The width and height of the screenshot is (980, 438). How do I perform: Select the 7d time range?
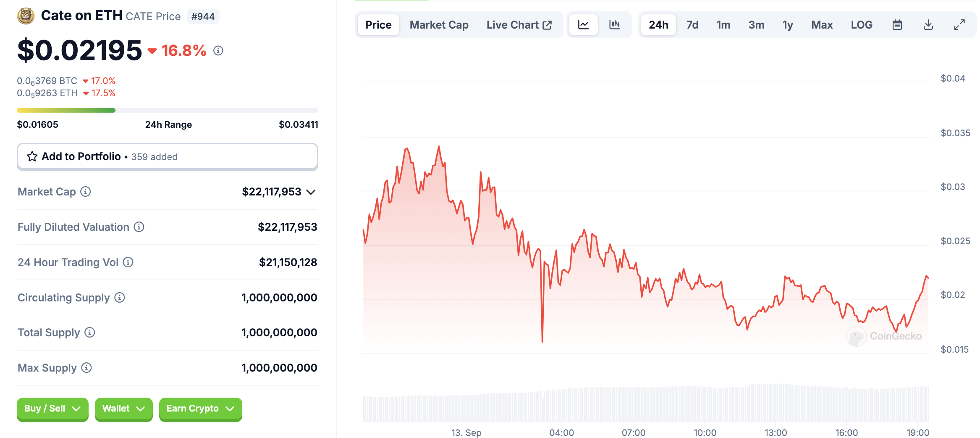tap(692, 25)
